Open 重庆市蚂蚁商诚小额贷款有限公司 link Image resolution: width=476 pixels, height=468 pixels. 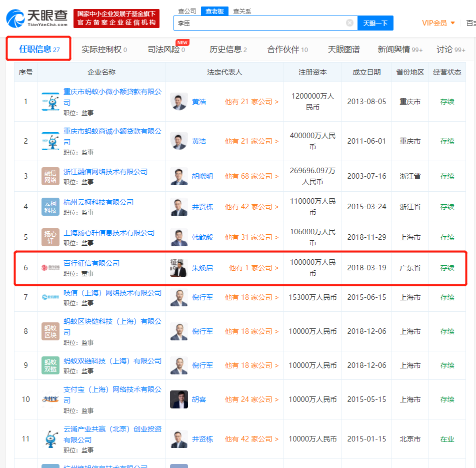click(x=112, y=136)
